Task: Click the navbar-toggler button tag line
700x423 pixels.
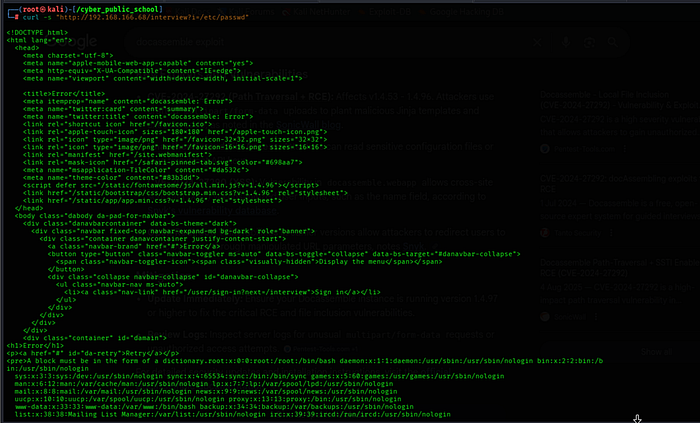Action: tap(284, 254)
